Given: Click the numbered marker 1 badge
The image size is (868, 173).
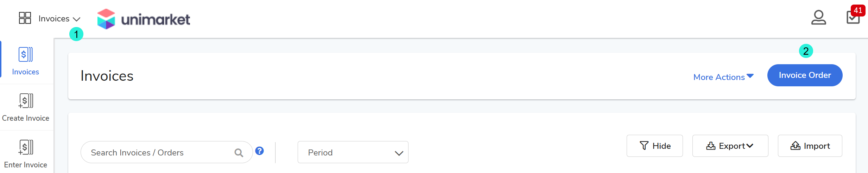Looking at the screenshot, I should coord(76,34).
